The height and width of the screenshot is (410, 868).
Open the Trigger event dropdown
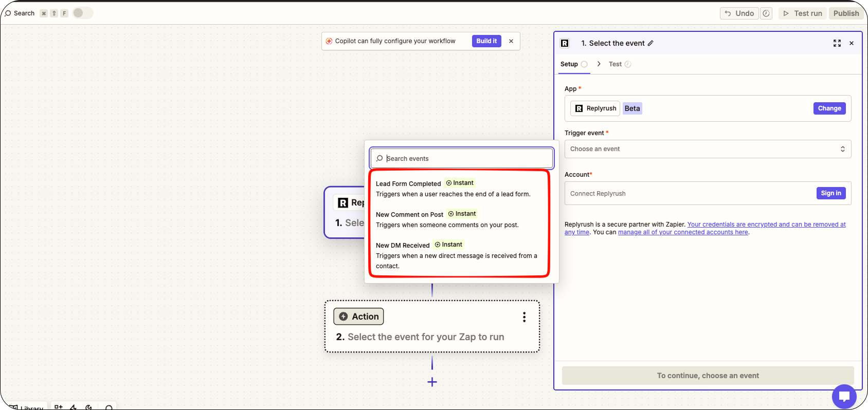(708, 149)
